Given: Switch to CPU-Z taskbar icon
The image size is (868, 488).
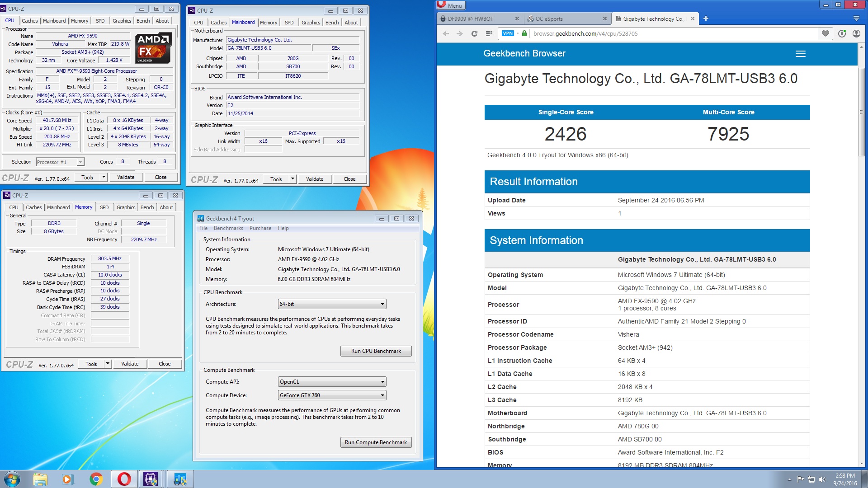Looking at the screenshot, I should 151,479.
